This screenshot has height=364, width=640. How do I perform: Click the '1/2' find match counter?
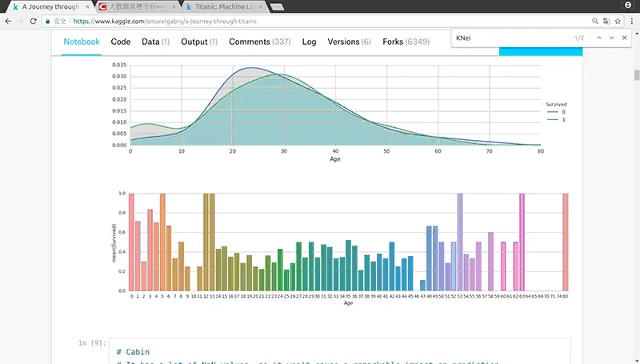point(579,38)
